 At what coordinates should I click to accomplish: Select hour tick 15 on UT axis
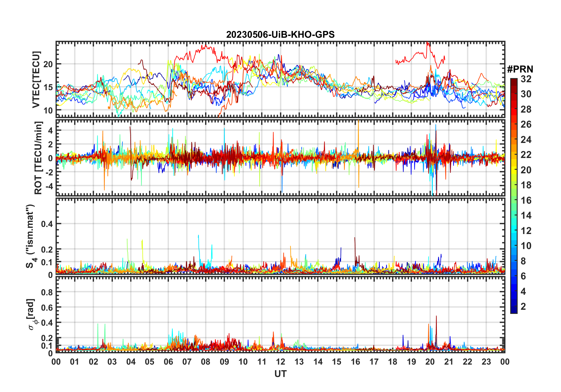point(337,362)
